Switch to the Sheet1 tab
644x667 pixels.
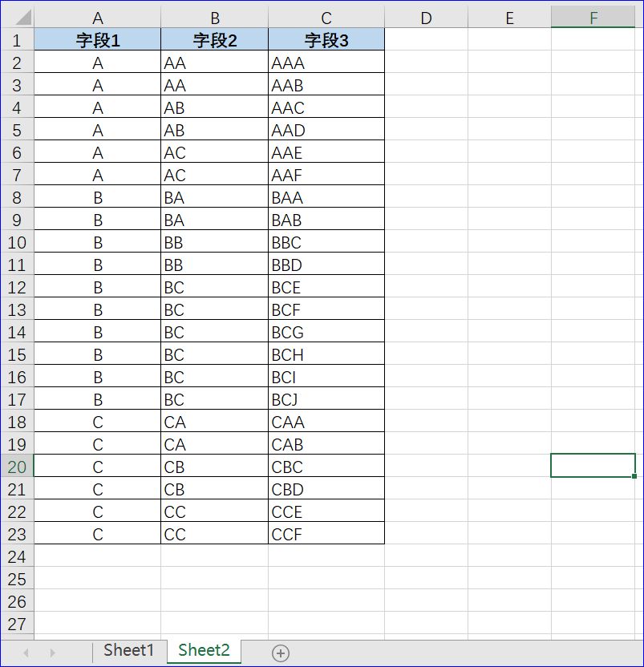coord(128,650)
